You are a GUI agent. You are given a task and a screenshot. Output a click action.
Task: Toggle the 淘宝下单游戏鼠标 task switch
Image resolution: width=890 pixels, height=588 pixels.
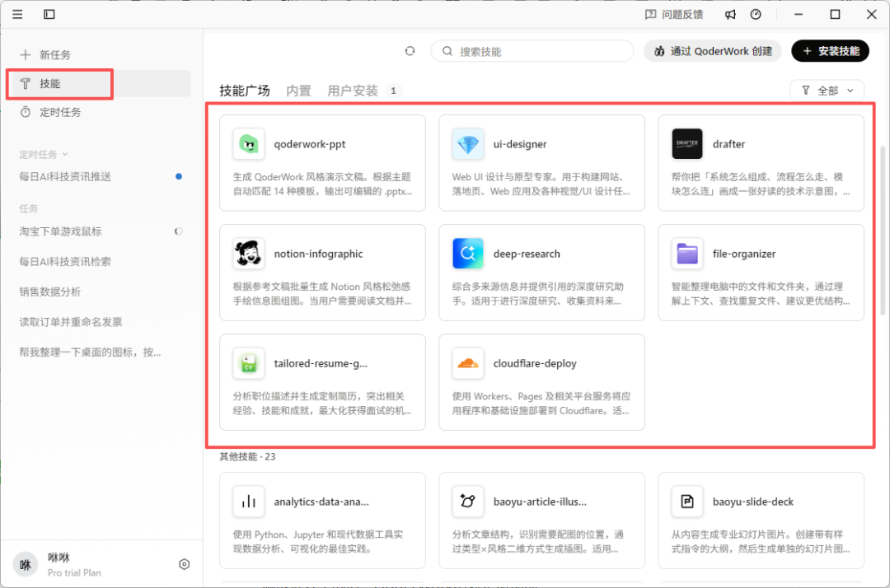[x=178, y=231]
